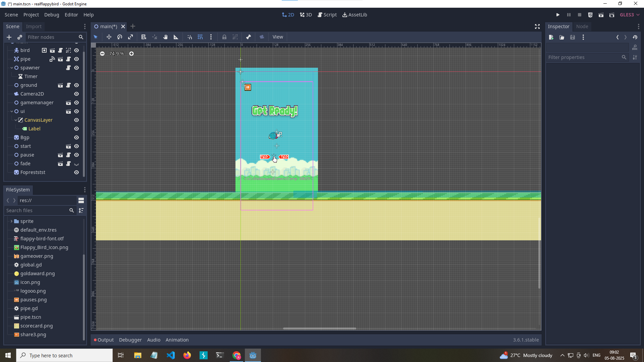Activate the Pan Mode hand tool

165,37
